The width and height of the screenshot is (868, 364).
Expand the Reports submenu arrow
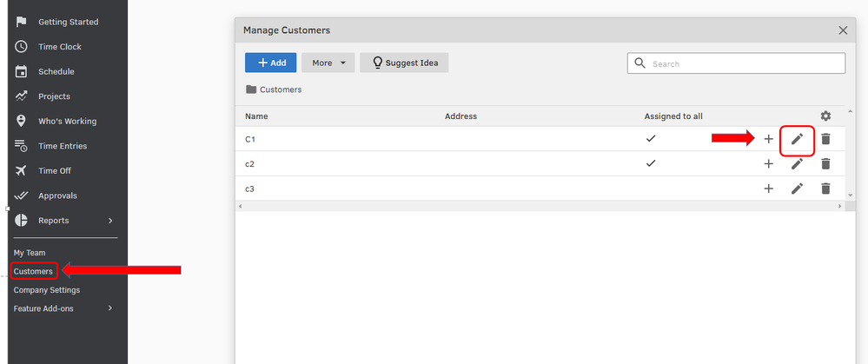click(x=110, y=221)
